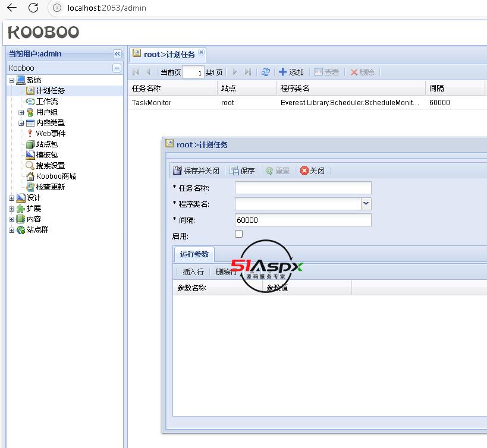Click the 重置 button

point(278,171)
